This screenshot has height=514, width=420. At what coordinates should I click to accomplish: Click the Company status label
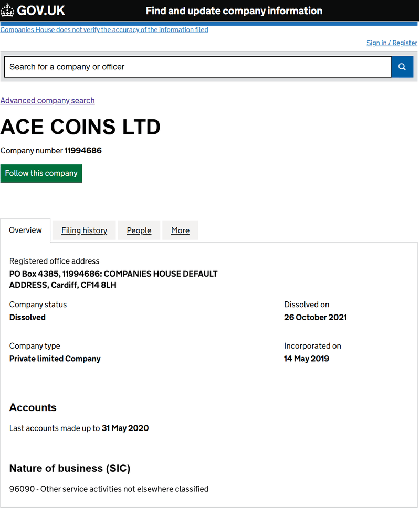(x=38, y=305)
